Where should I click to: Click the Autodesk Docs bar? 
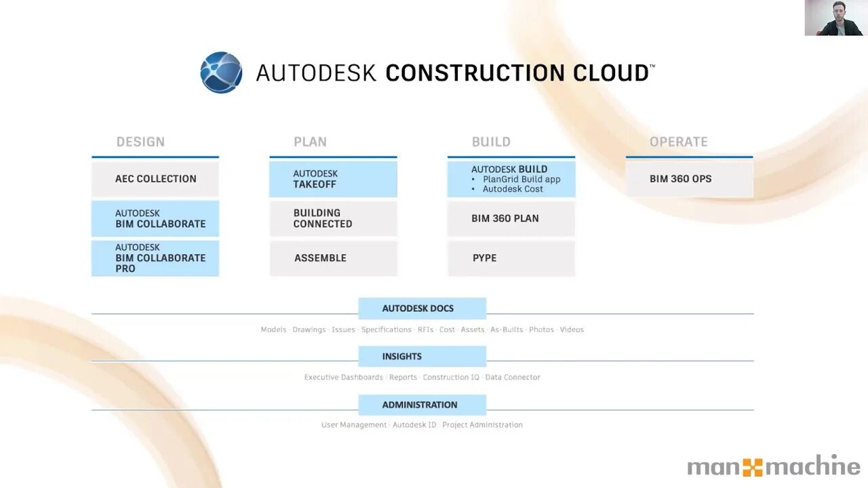click(x=422, y=308)
